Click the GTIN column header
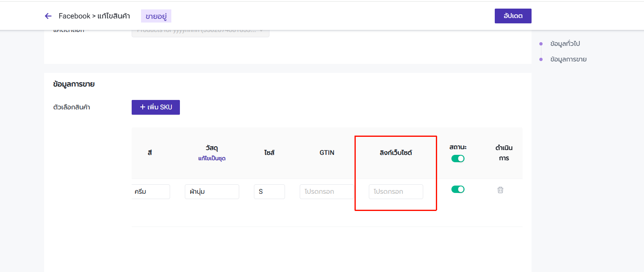The height and width of the screenshot is (272, 644). 327,153
